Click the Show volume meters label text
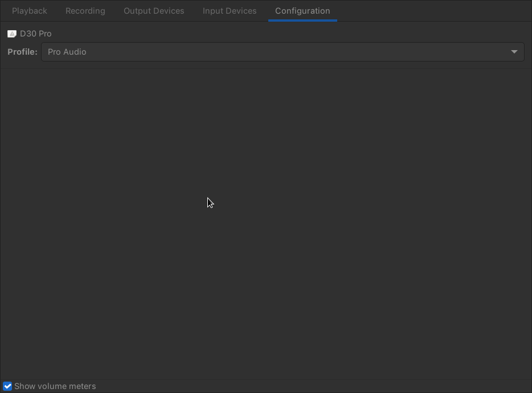 [x=55, y=386]
